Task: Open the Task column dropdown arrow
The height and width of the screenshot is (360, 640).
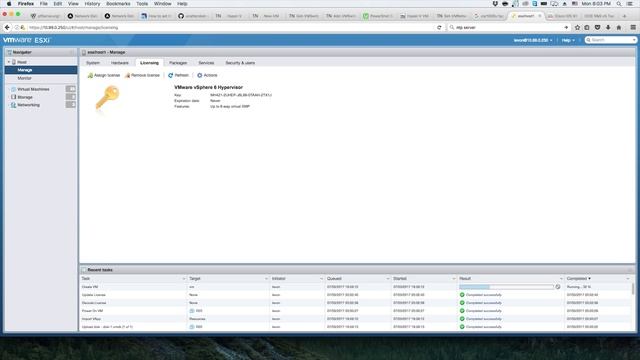Action: (x=184, y=278)
